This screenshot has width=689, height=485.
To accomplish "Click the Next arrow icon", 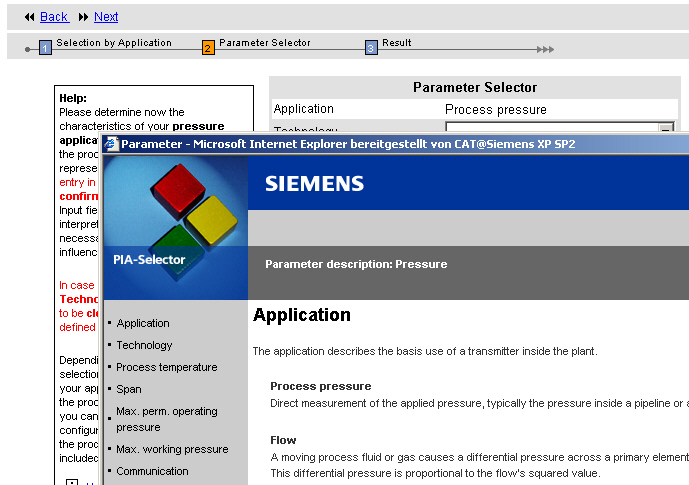I will [x=83, y=17].
